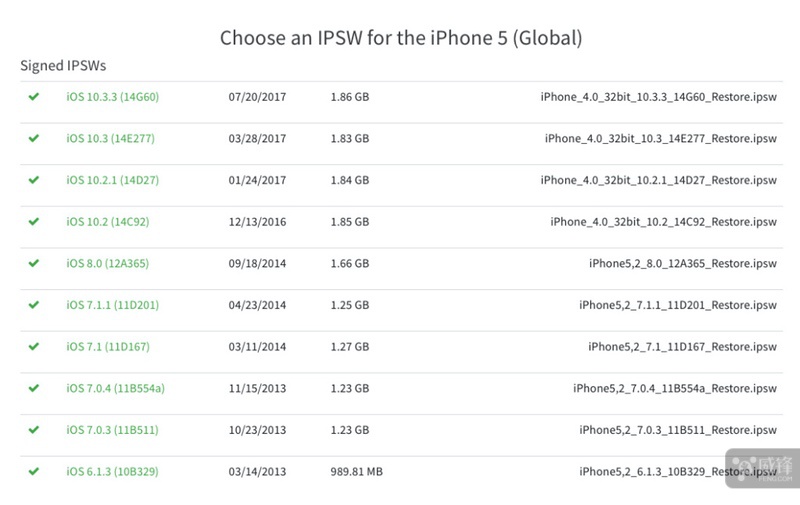Choose the iOS 7.1 (11D167) link
The height and width of the screenshot is (505, 800).
[x=108, y=347]
